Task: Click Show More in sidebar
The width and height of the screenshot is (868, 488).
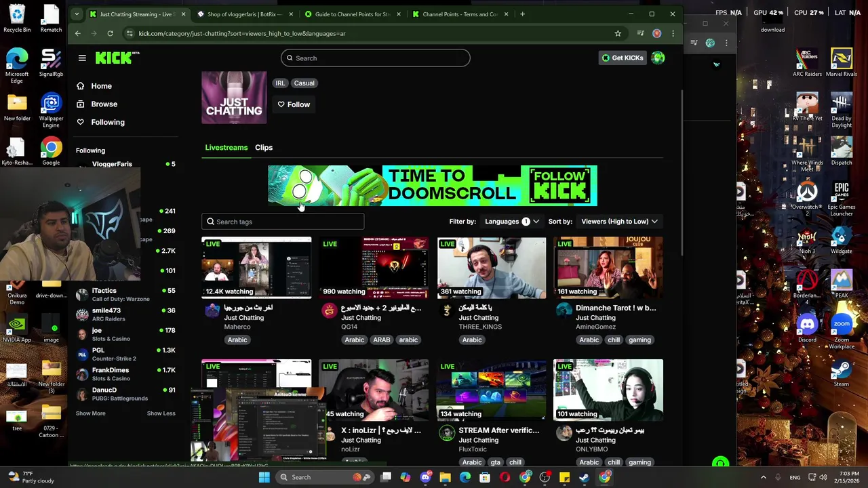Action: coord(90,413)
